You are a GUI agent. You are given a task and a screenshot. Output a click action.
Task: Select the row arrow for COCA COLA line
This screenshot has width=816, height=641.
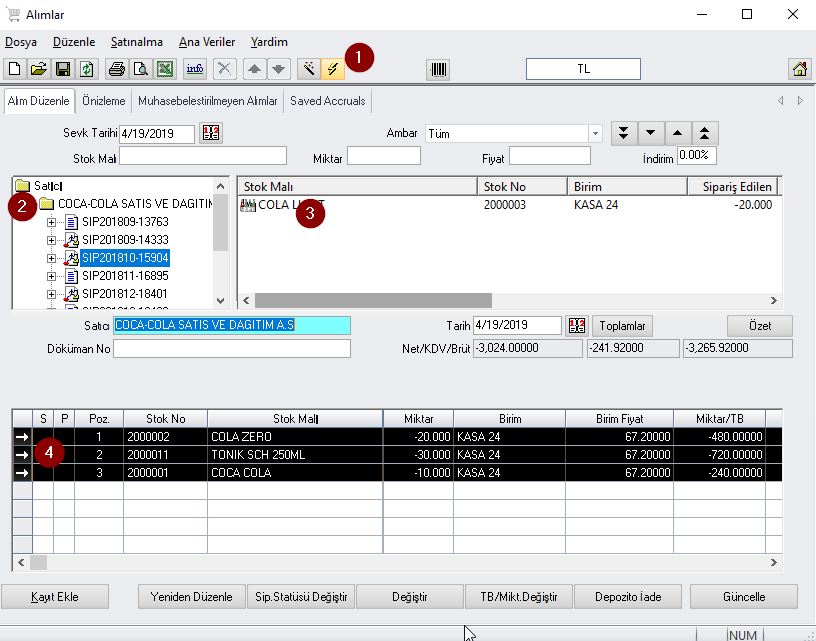coord(22,473)
